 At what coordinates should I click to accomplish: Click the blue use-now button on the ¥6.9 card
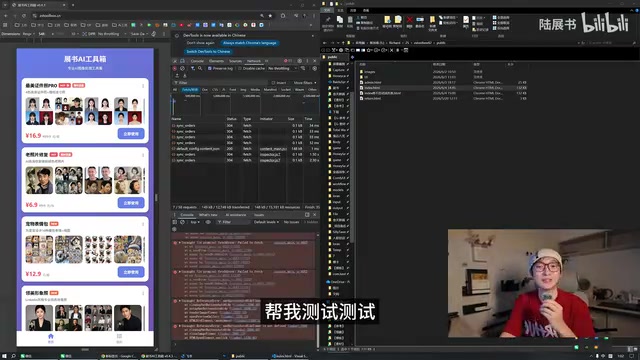(131, 202)
